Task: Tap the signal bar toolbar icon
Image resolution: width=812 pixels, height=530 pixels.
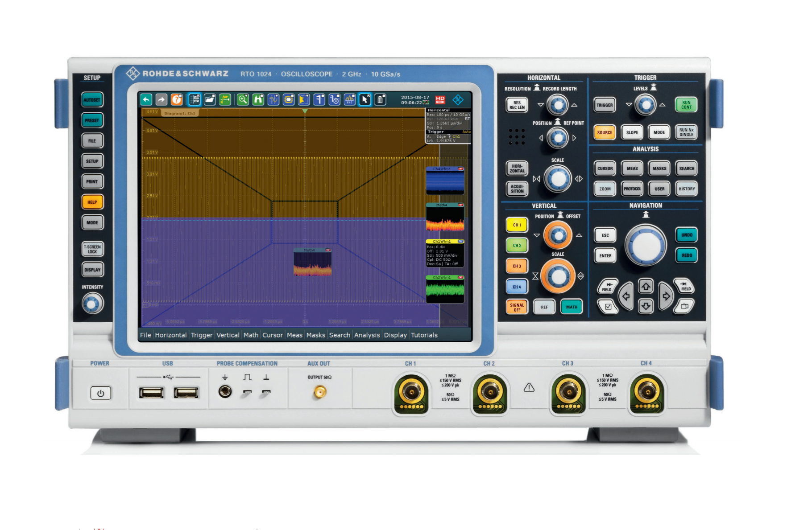Action: click(194, 99)
